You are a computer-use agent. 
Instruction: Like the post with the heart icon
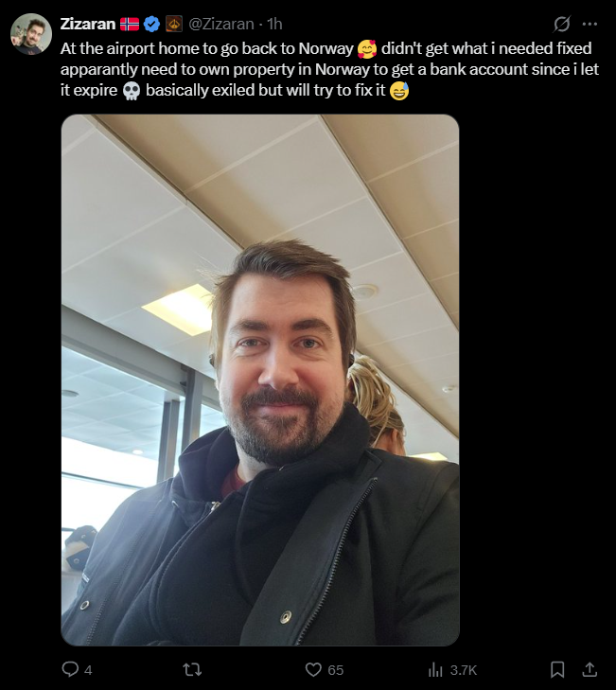(313, 670)
